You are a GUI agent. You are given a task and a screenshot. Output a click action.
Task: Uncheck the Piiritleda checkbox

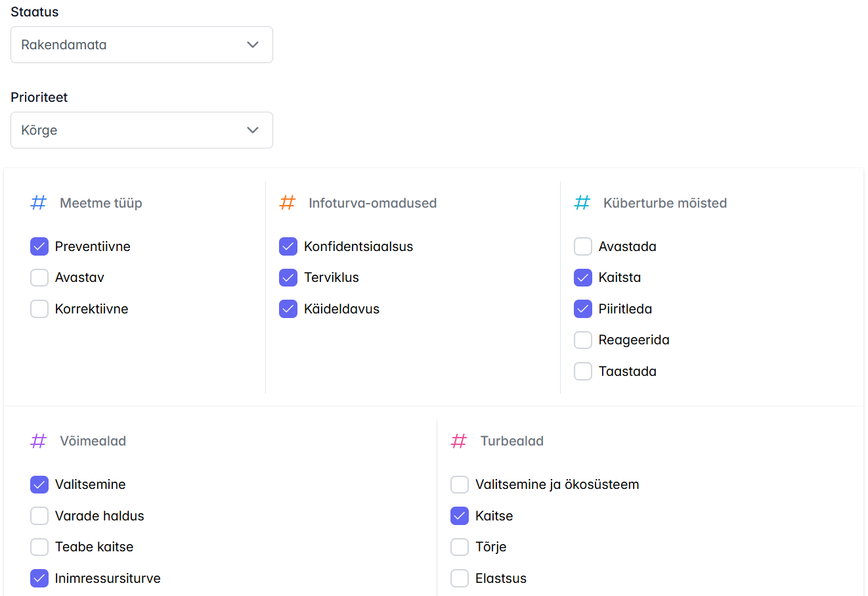click(x=583, y=309)
